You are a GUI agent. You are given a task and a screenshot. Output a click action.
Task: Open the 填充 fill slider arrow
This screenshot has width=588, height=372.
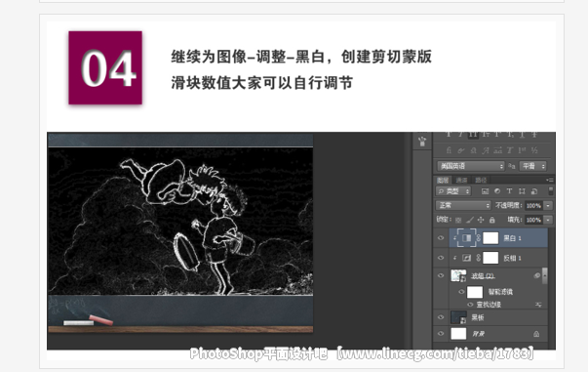548,220
